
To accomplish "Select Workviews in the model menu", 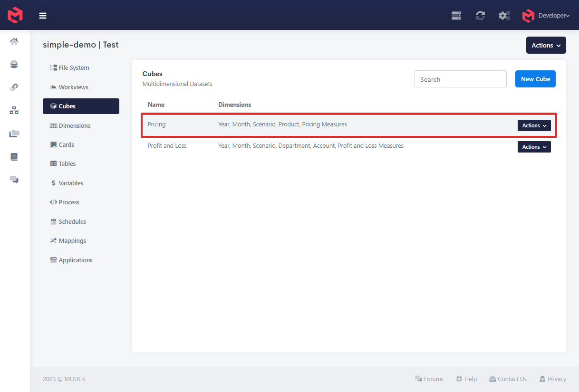I will coord(73,87).
